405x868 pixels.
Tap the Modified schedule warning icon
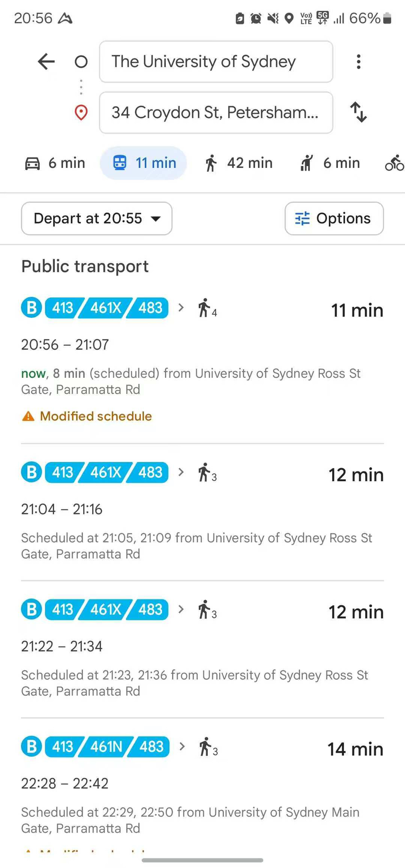point(28,416)
